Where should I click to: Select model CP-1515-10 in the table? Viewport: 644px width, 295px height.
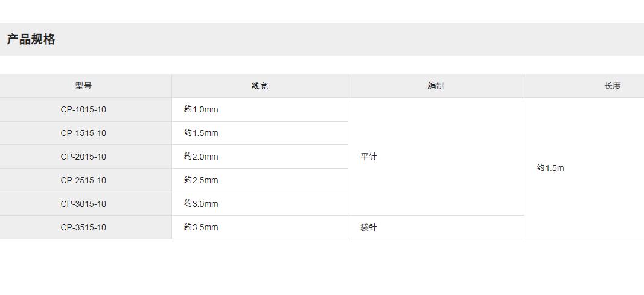(83, 133)
